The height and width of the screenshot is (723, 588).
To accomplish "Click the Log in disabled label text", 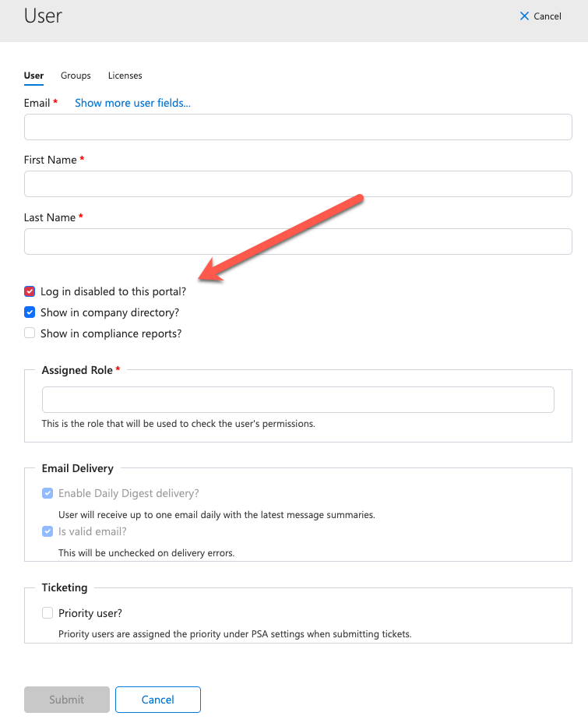I will click(114, 291).
